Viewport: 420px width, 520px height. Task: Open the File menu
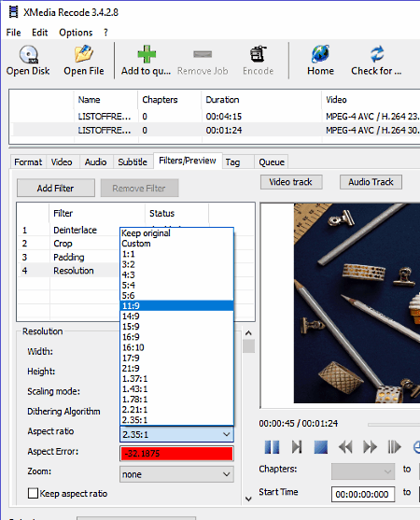click(14, 33)
